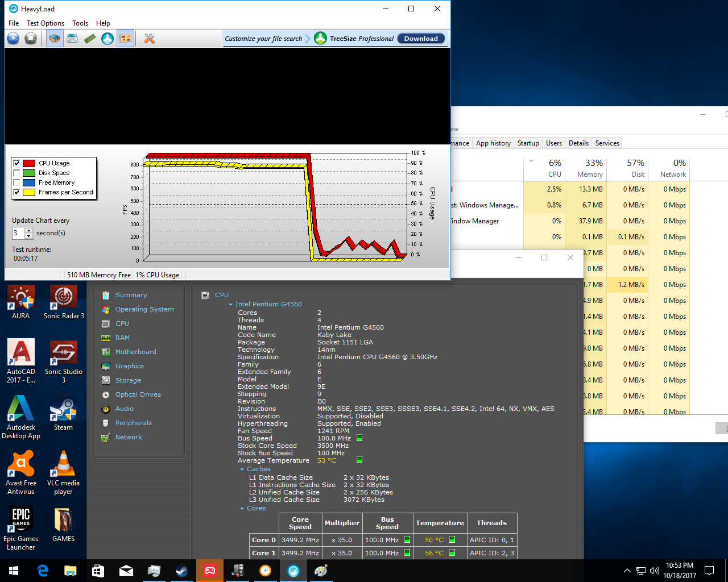The image size is (728, 582).
Task: Click the TreeSize green tree logo
Action: (321, 39)
